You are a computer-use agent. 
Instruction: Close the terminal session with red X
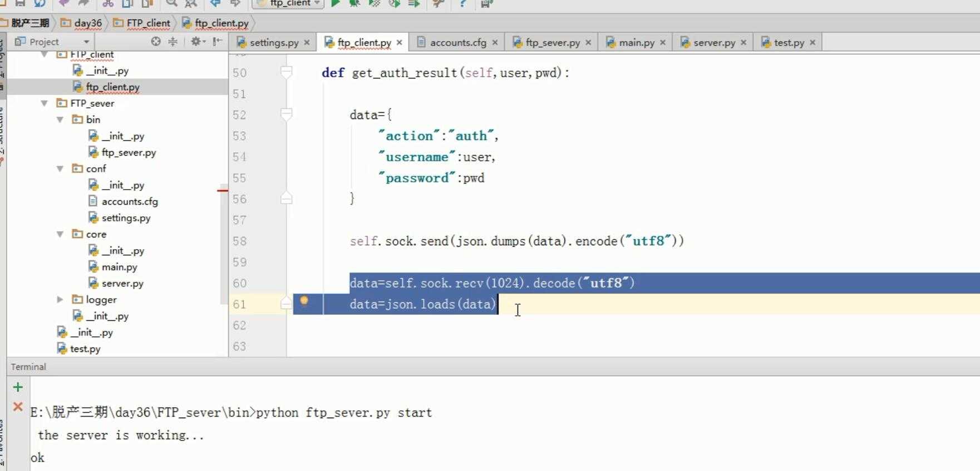(18, 406)
